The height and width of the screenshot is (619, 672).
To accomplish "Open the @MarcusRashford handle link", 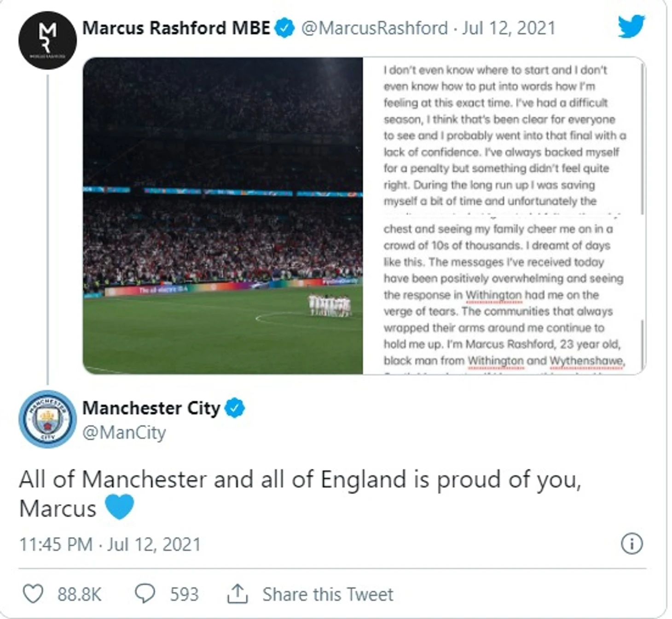I will coord(374,28).
